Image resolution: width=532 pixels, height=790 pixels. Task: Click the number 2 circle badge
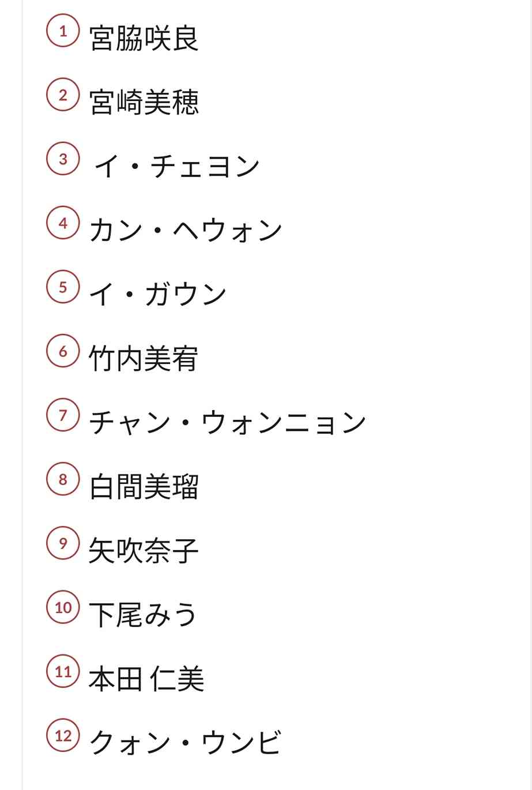(63, 95)
